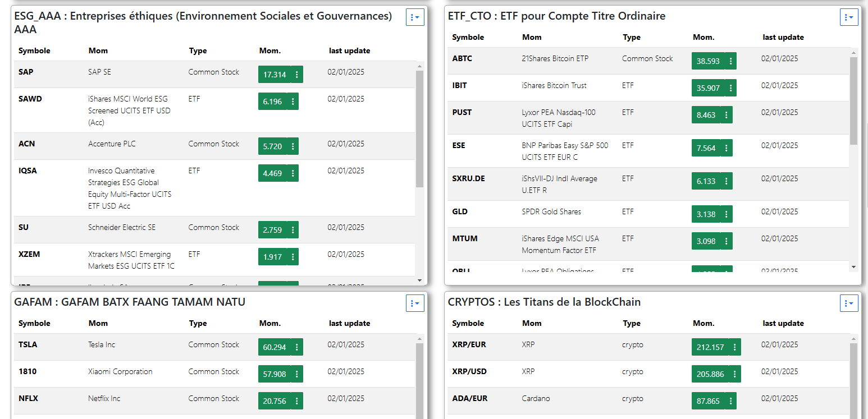Click the Symbole header in ESG_AAA table
Viewport: 868px width, 419px height.
(34, 50)
